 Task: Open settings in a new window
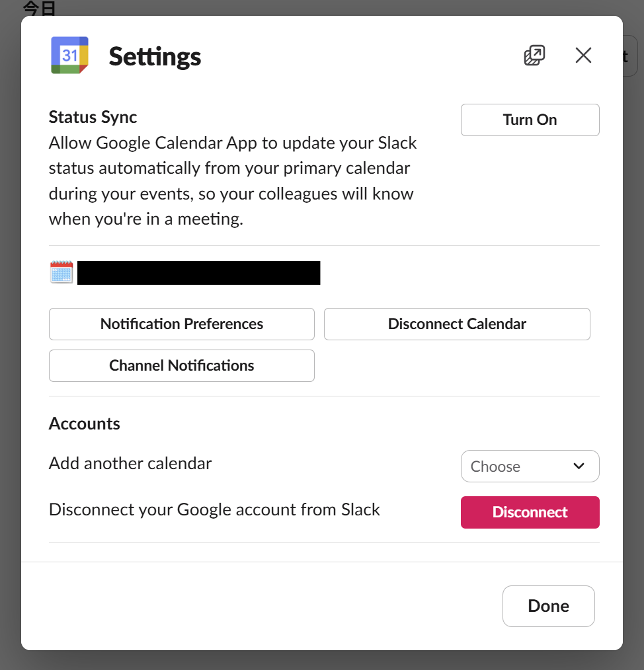pyautogui.click(x=534, y=56)
